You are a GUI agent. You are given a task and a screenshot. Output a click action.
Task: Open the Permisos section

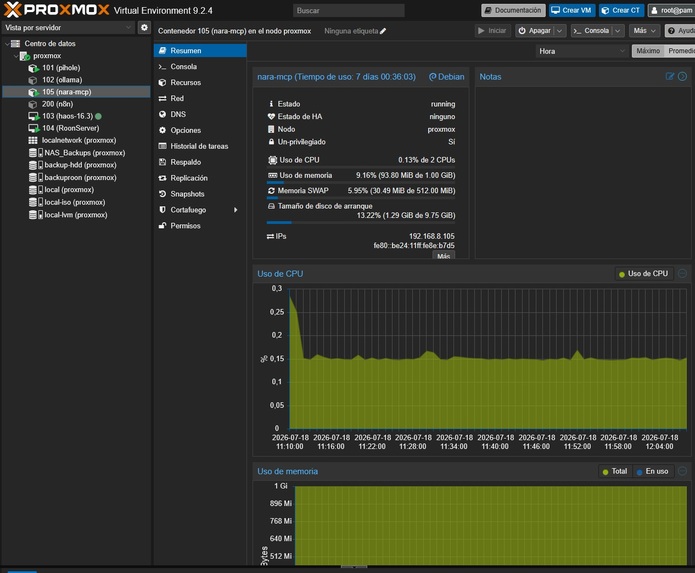(200, 226)
